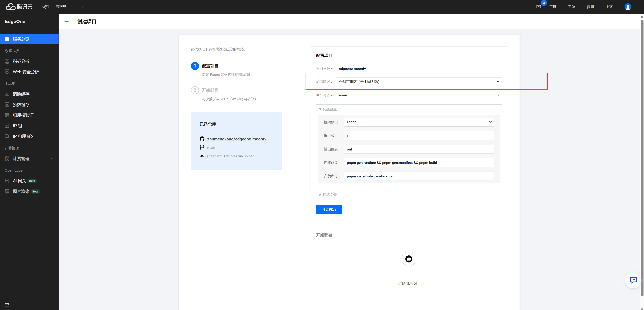Collapse sidebar using bottom menu icon
Viewport: 644px width, 310px height.
pos(7,304)
